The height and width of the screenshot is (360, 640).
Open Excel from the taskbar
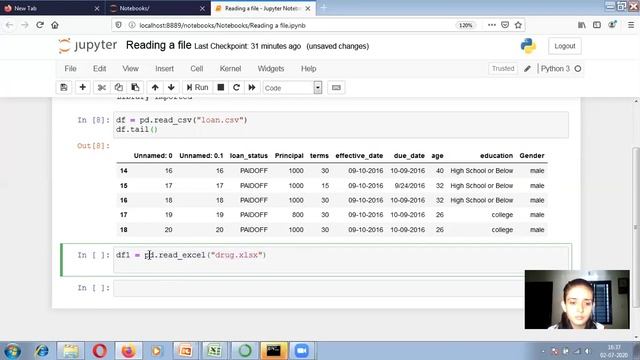(x=215, y=351)
